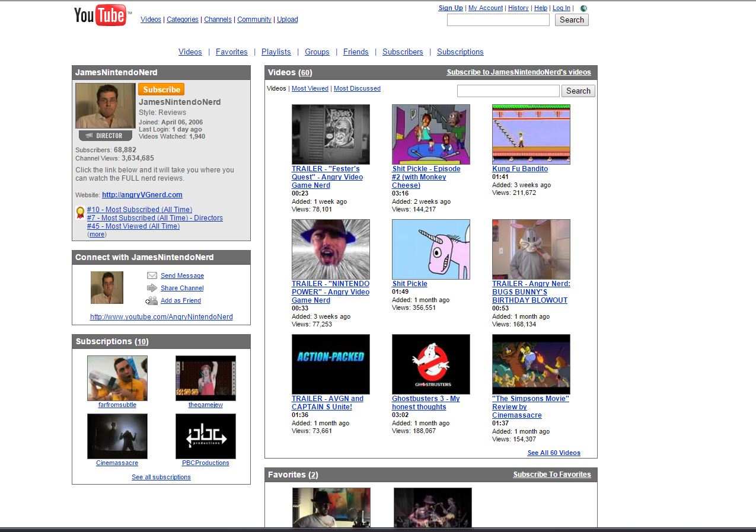756x532 pixels.
Task: Switch to the Most Viewed videos
Action: click(x=310, y=88)
